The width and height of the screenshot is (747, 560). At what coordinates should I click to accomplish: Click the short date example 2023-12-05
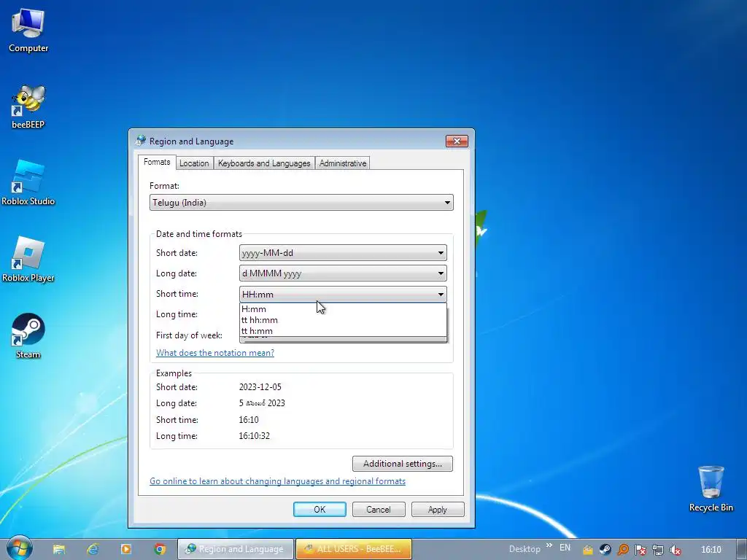[260, 387]
